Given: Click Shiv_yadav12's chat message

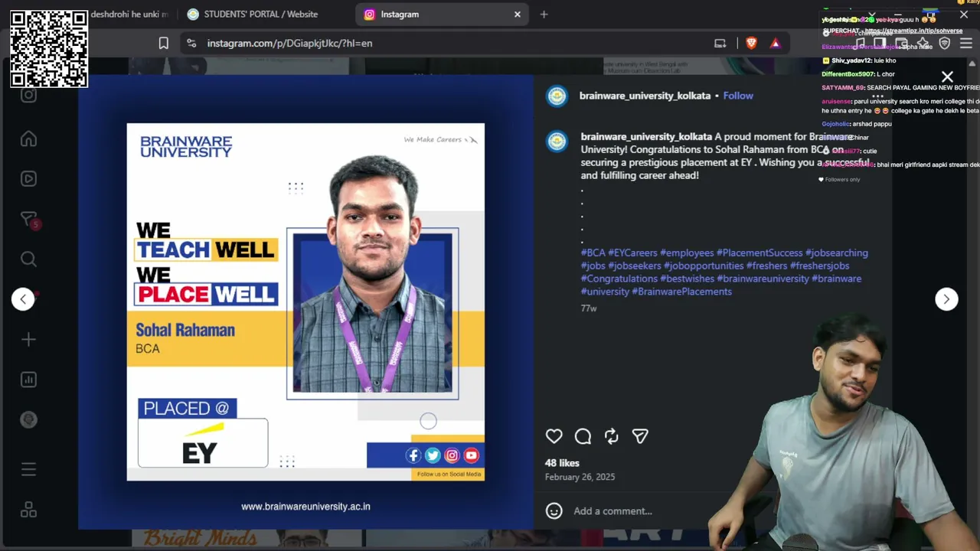Looking at the screenshot, I should 859,60.
